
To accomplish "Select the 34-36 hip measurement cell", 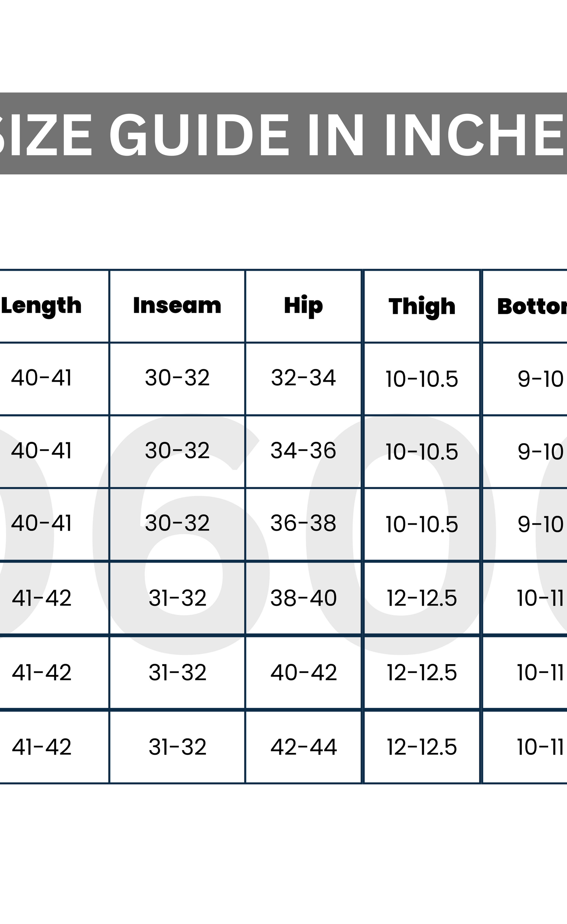I will [303, 451].
